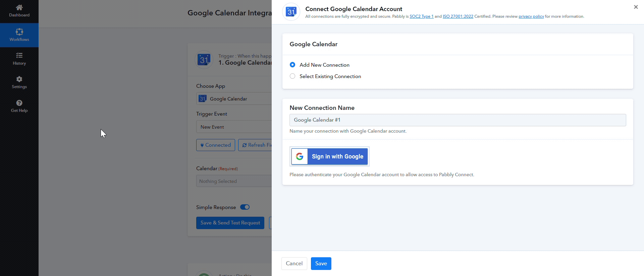644x276 pixels.
Task: Click the Google Calendar trigger step icon
Action: click(x=204, y=60)
